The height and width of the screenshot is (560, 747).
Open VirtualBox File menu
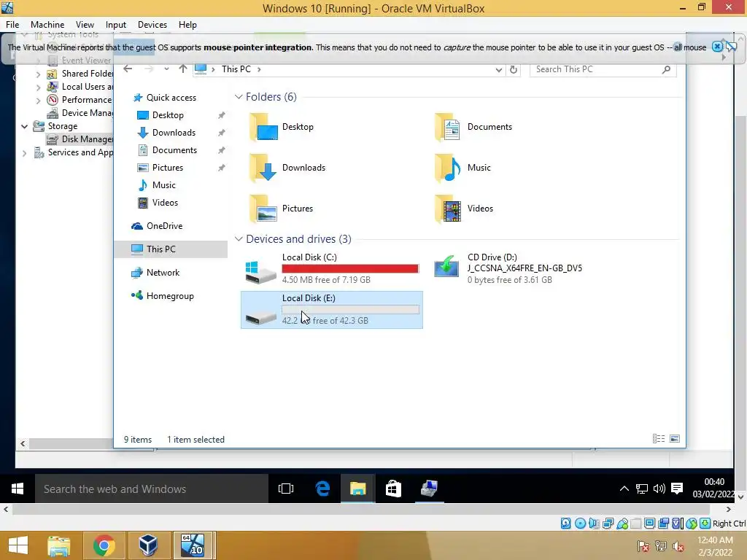[x=12, y=25]
